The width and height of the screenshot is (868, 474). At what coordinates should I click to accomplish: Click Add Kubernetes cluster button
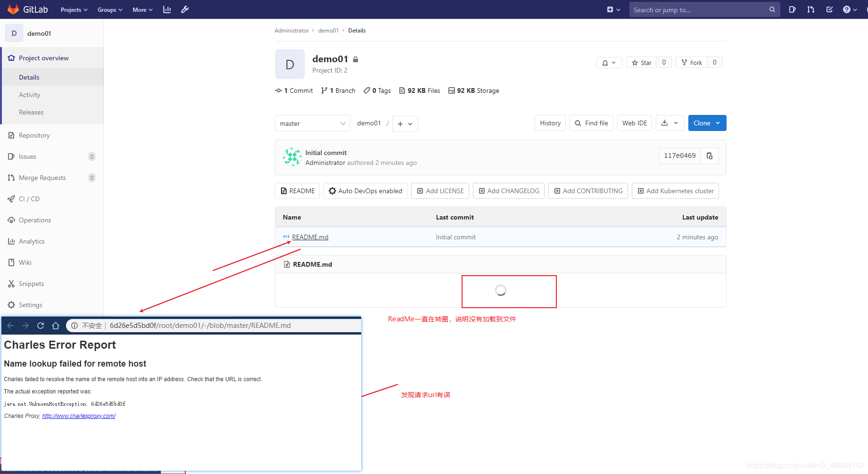675,191
